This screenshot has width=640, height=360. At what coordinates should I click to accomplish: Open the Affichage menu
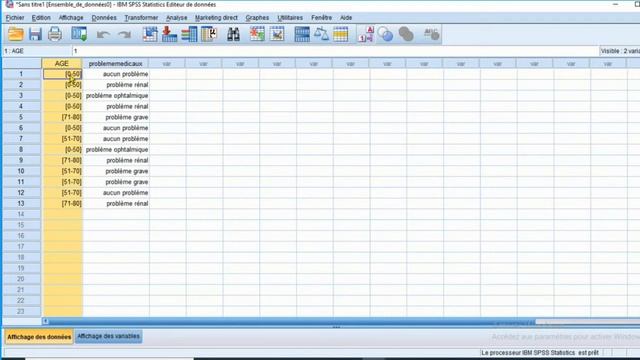71,18
